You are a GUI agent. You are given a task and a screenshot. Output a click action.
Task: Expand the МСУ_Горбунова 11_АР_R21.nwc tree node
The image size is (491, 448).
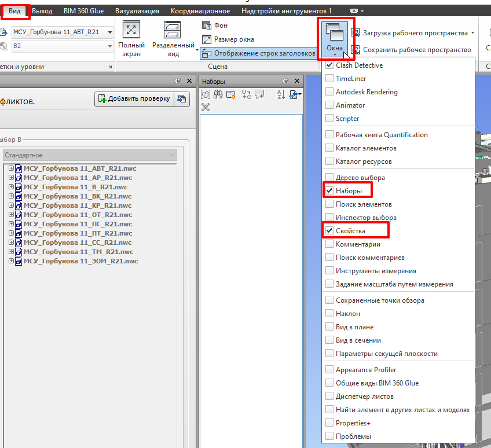(11, 178)
